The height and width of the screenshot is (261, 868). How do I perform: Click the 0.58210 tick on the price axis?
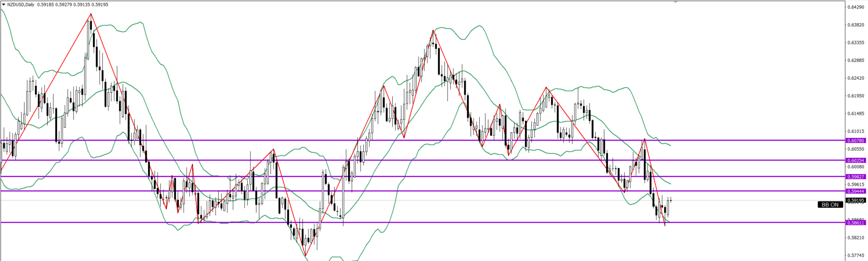click(855, 237)
